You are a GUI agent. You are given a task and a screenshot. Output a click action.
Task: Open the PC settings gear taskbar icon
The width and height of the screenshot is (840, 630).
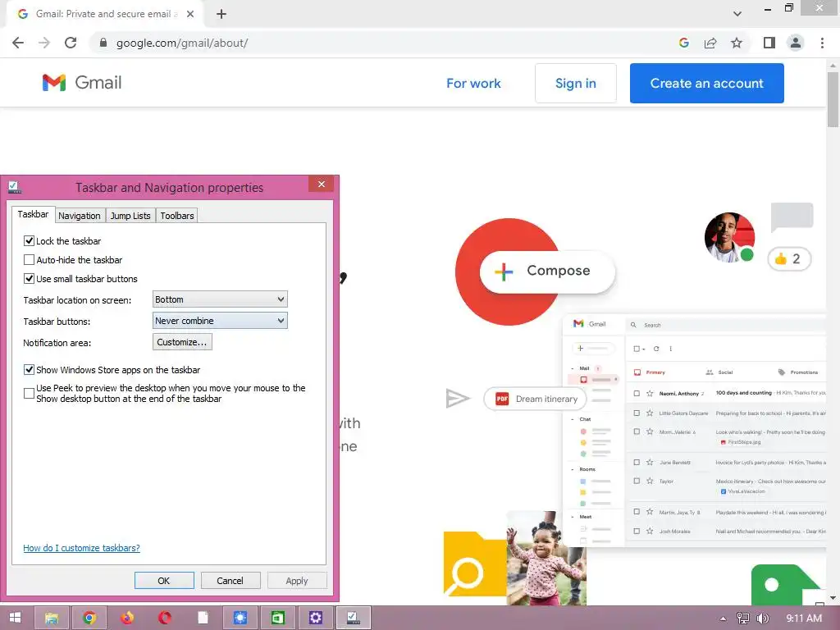click(316, 618)
